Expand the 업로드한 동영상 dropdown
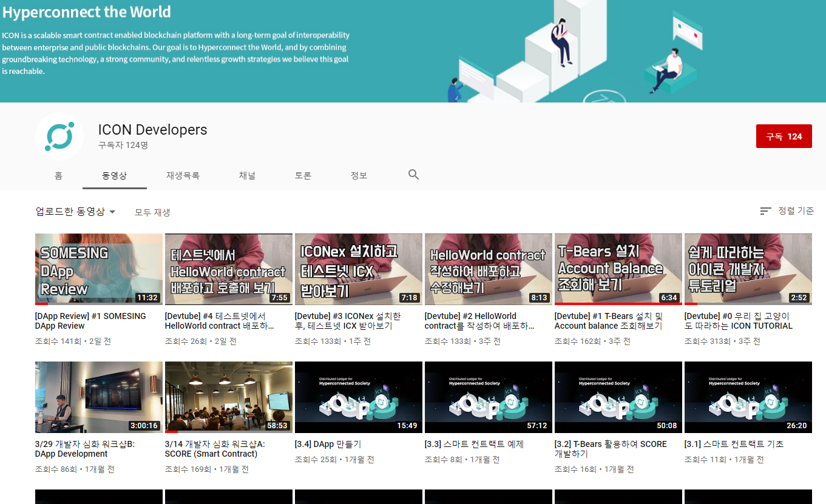 [x=75, y=212]
